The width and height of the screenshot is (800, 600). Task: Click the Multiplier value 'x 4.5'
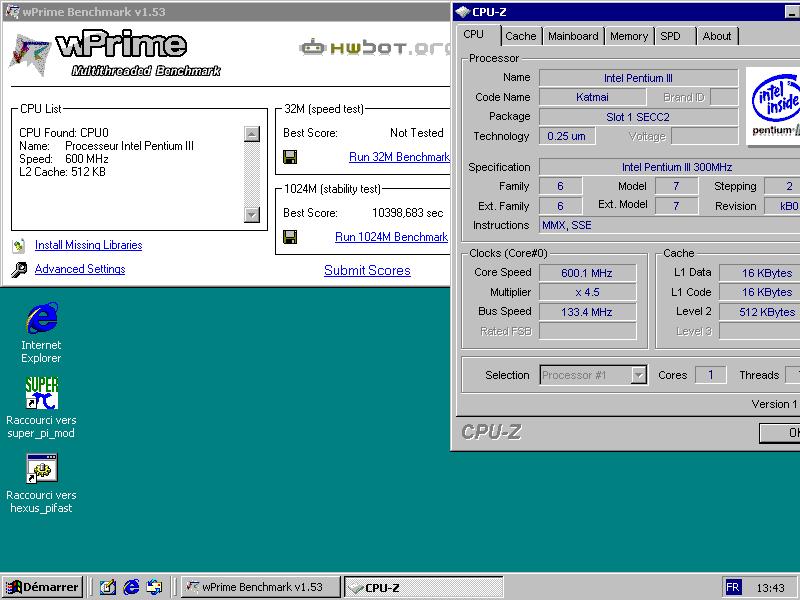pyautogui.click(x=587, y=292)
